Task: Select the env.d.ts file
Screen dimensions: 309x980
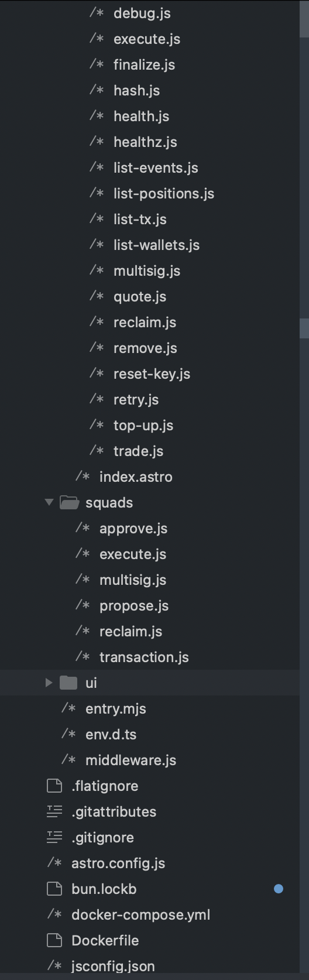Action: [111, 734]
